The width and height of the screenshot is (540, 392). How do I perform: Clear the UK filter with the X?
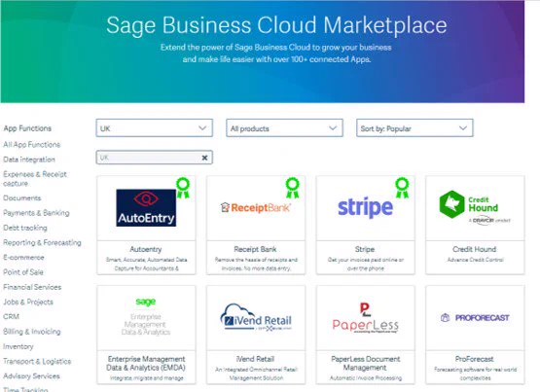click(x=204, y=158)
